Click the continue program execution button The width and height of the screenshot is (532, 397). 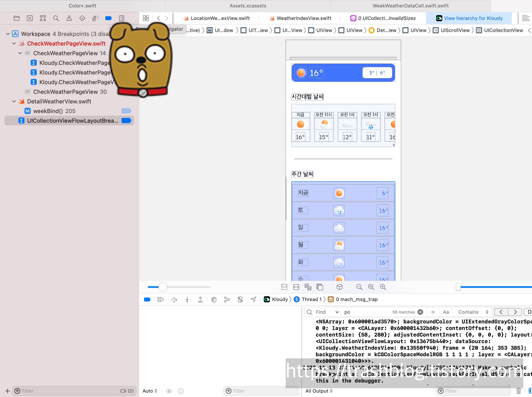161,300
